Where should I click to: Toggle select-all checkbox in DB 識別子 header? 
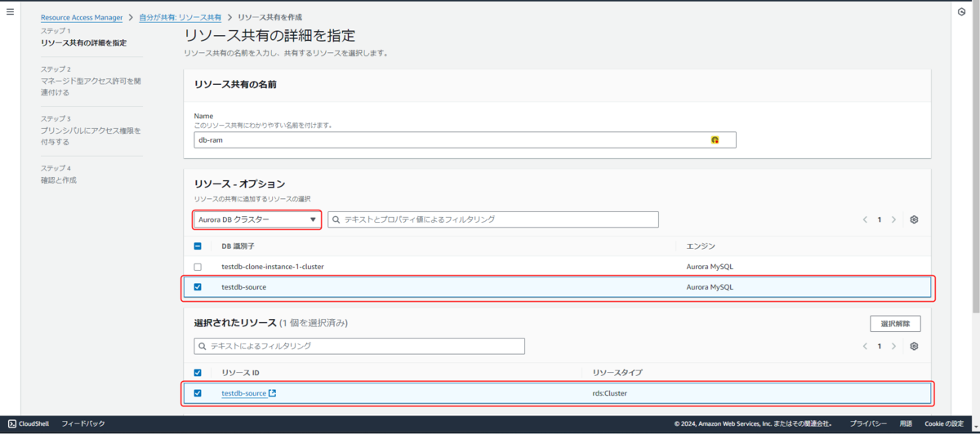point(198,246)
